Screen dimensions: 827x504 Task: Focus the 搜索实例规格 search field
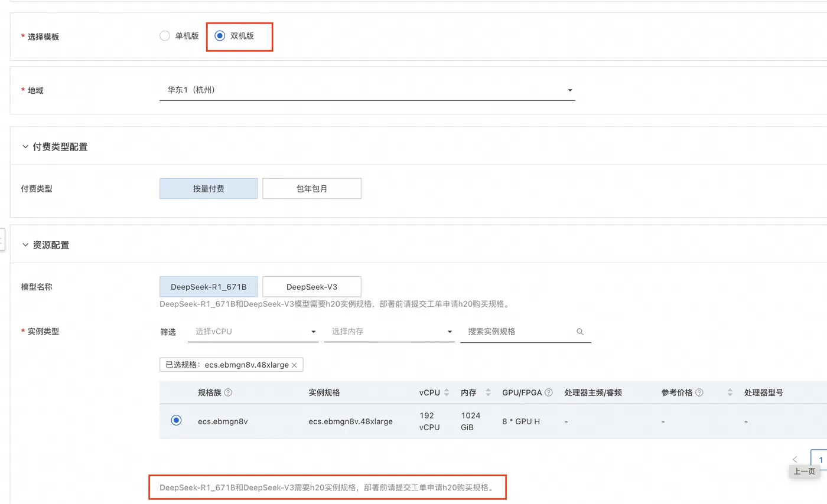click(520, 332)
